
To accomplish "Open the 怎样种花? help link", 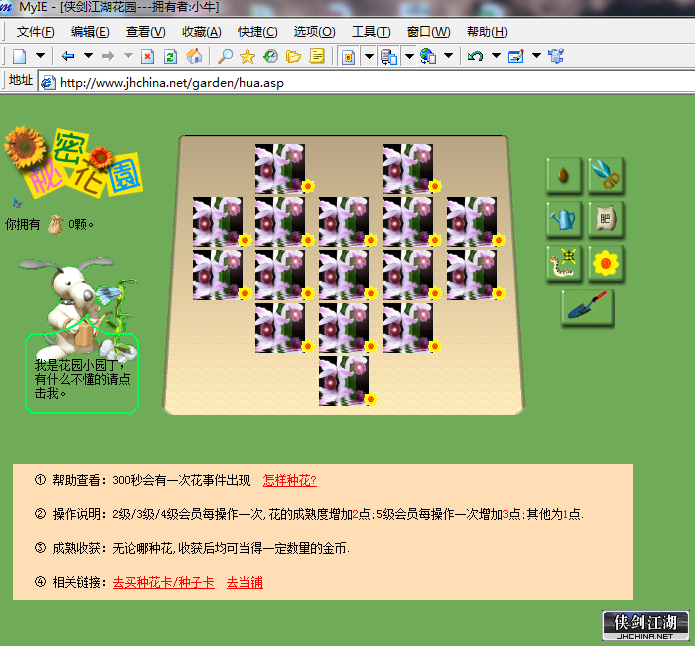I will (289, 480).
